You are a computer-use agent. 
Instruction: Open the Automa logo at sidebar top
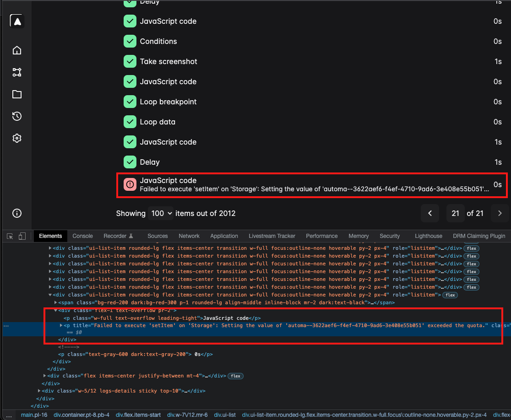17,21
